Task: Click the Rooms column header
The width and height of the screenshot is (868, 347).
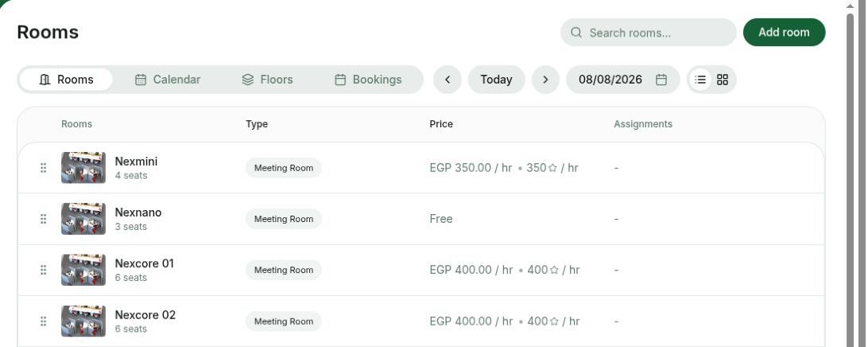Action: (76, 124)
